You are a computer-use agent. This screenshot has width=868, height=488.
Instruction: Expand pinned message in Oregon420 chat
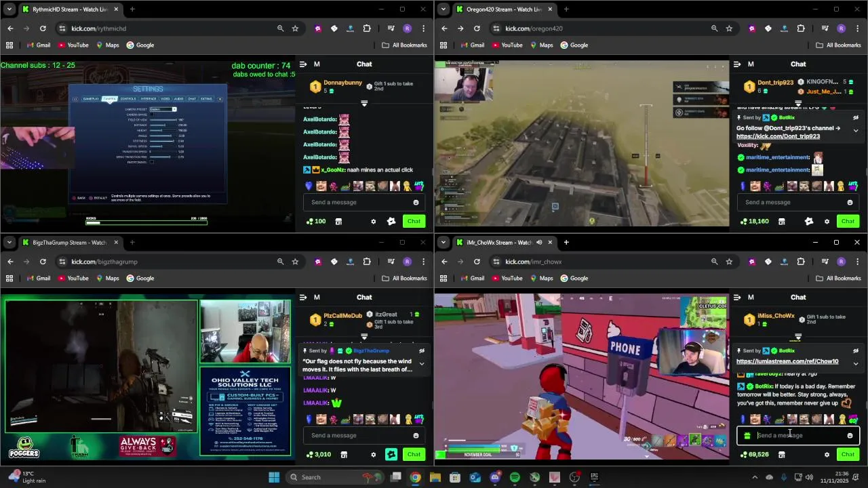(856, 131)
